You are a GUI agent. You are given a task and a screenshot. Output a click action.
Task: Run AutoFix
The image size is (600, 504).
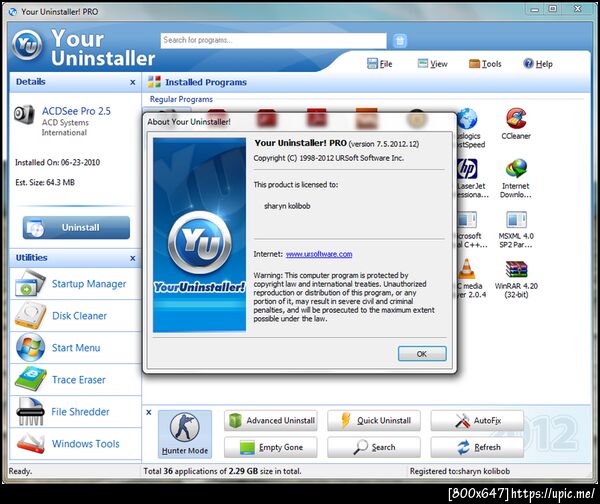477,421
